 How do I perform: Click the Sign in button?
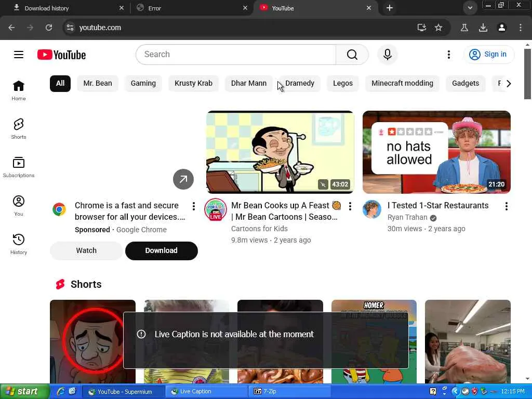click(x=488, y=54)
